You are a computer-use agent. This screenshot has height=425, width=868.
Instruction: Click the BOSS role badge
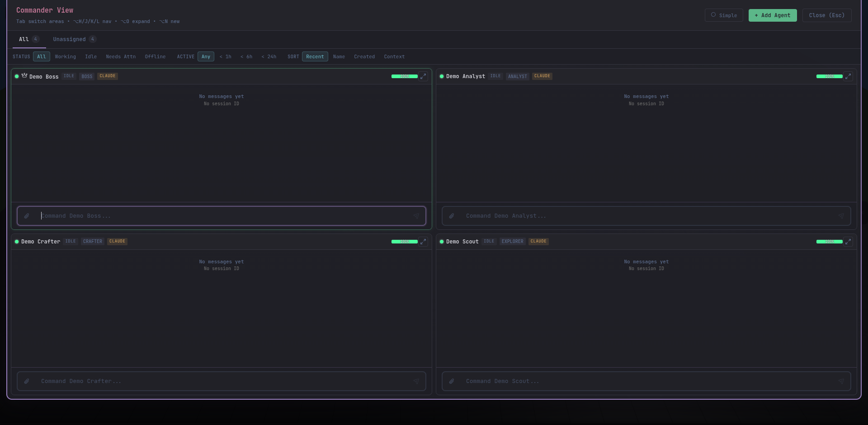(87, 76)
